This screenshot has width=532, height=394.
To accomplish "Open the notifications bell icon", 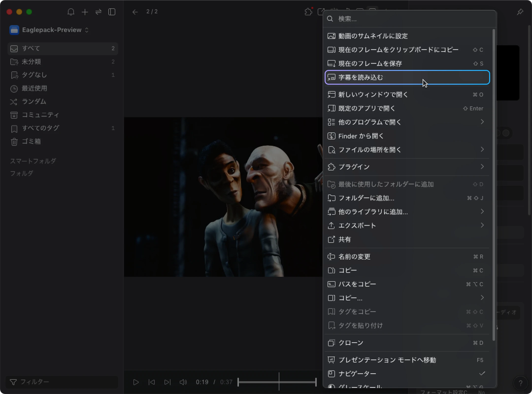I will point(71,12).
